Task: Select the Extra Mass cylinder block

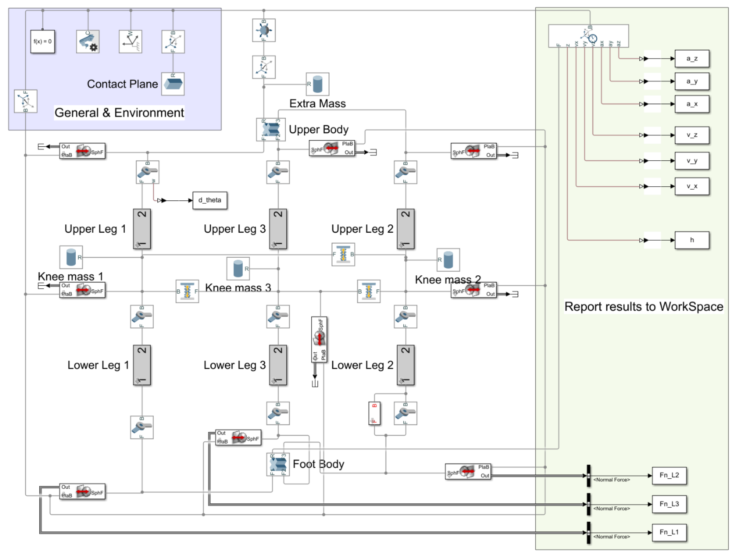Action: tap(317, 84)
